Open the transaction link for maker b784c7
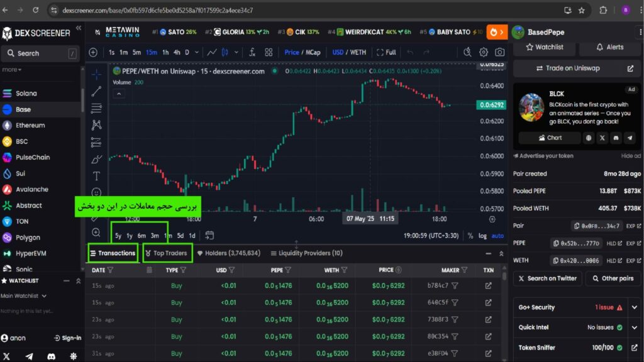 pyautogui.click(x=488, y=286)
